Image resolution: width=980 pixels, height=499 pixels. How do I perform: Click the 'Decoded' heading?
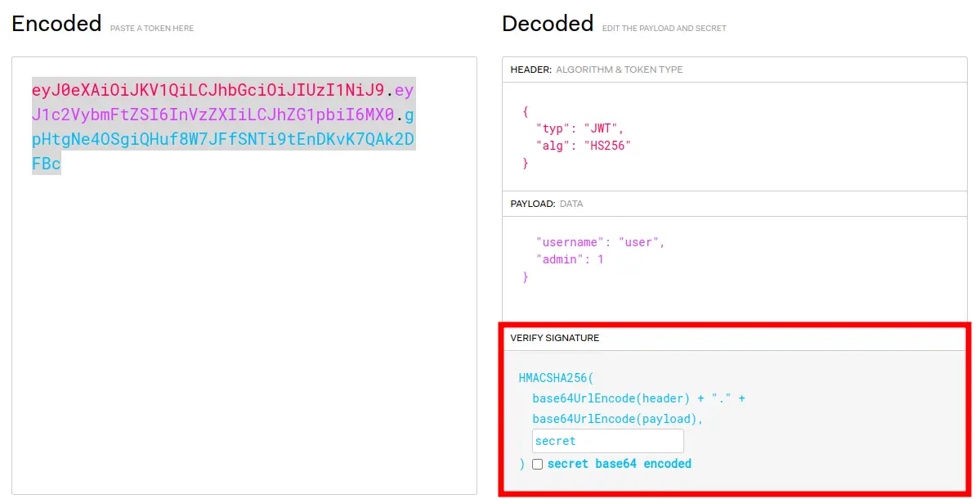point(548,24)
